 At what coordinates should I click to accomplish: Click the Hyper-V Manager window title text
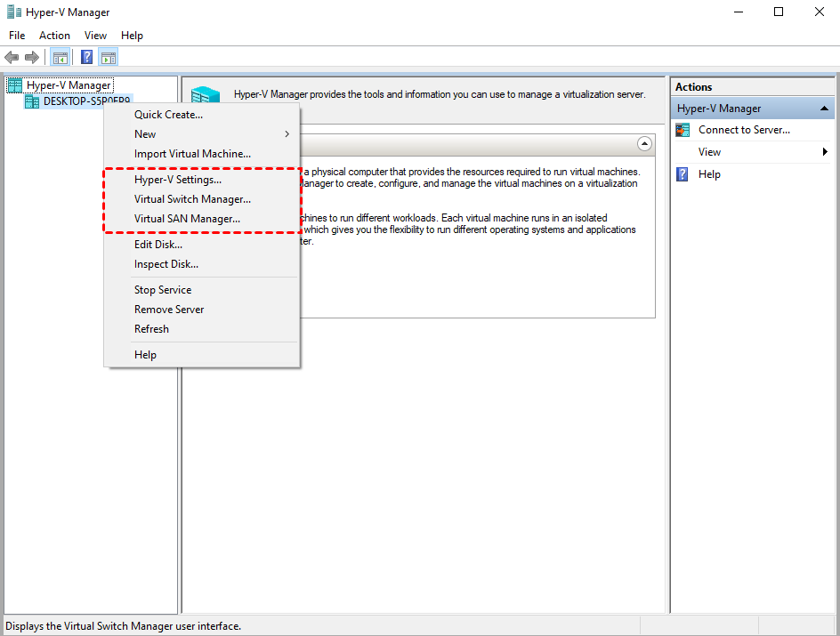tap(68, 12)
